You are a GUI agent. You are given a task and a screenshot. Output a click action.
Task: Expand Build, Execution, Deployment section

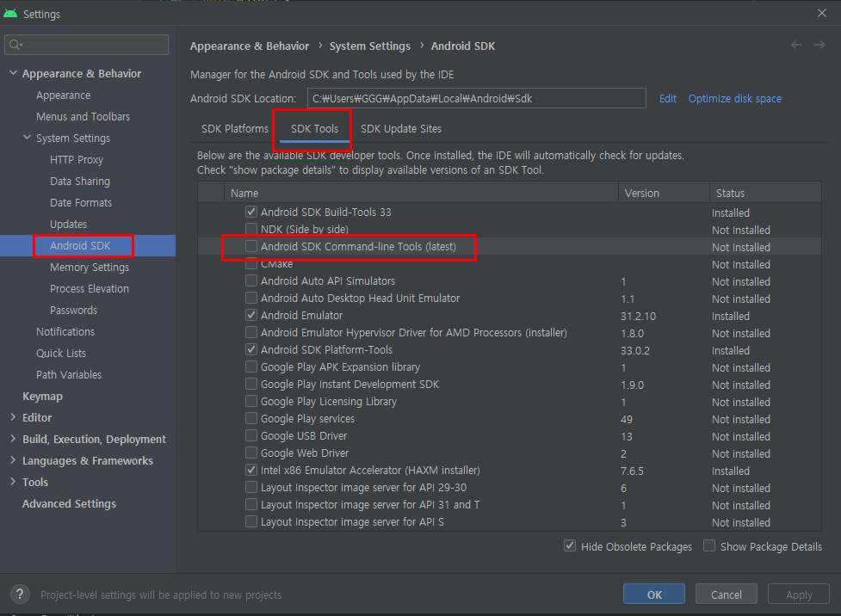(x=13, y=439)
